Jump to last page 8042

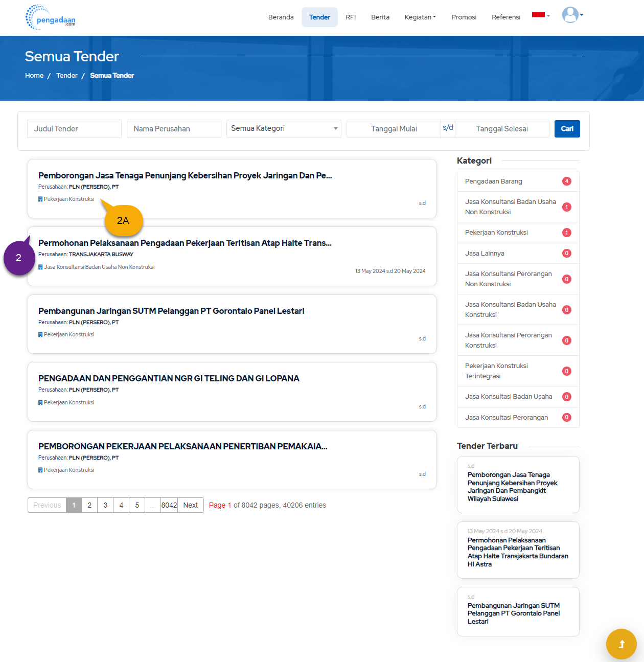click(169, 505)
